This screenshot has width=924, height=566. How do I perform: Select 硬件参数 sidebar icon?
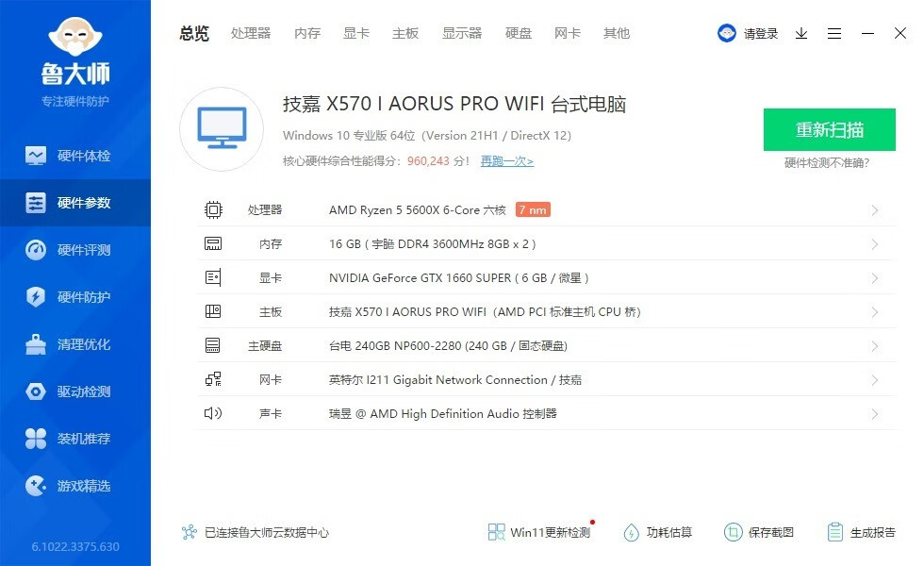click(36, 203)
